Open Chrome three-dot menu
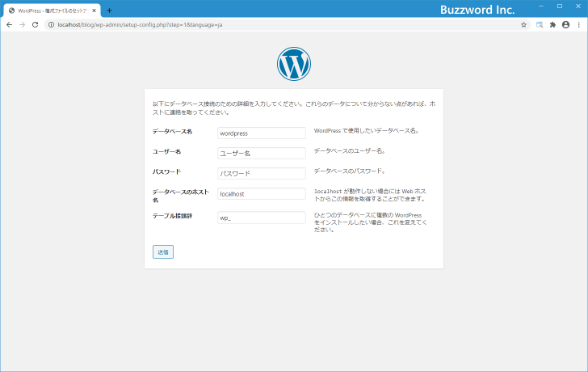Image resolution: width=588 pixels, height=372 pixels. [578, 25]
